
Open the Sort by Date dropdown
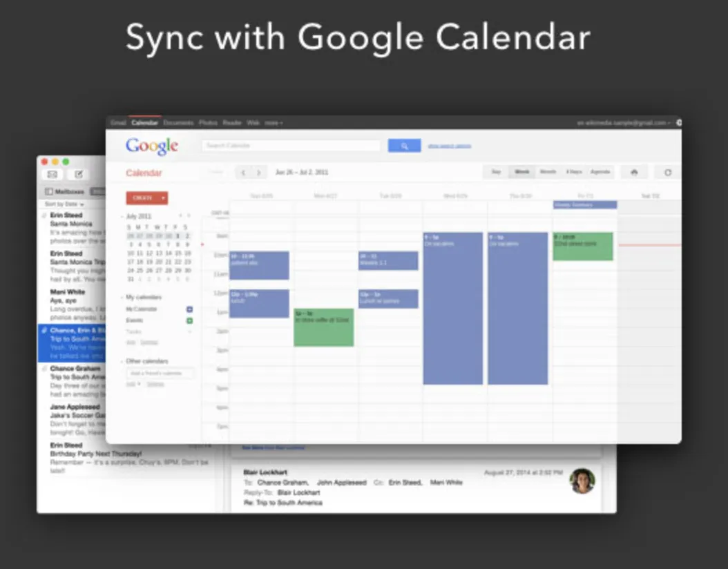click(x=64, y=204)
